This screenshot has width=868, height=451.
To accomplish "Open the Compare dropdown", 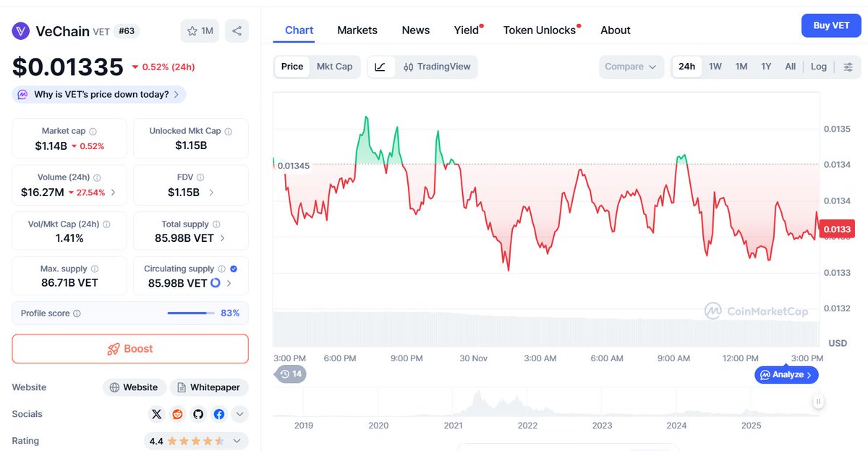I will (x=631, y=67).
